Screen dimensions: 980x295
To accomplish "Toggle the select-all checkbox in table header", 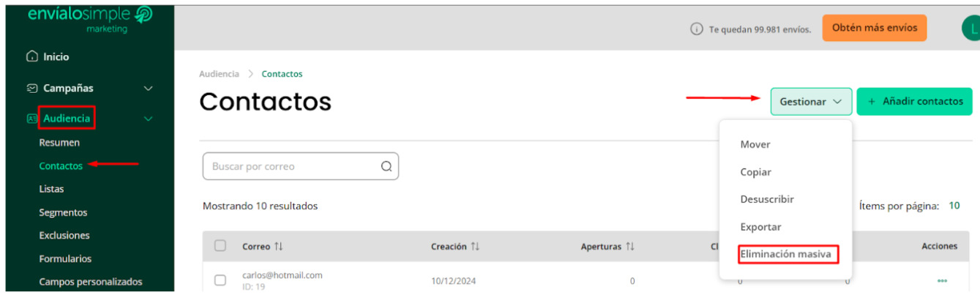I will (x=220, y=246).
